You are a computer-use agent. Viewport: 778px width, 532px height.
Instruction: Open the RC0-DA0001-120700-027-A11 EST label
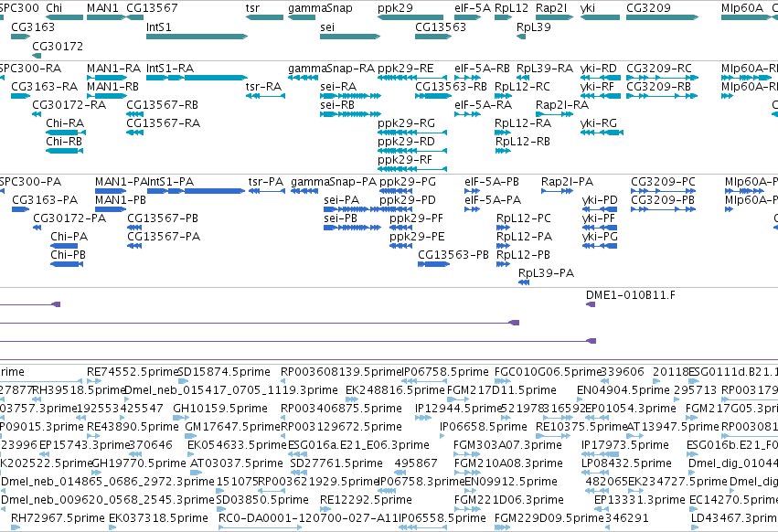pos(308,518)
